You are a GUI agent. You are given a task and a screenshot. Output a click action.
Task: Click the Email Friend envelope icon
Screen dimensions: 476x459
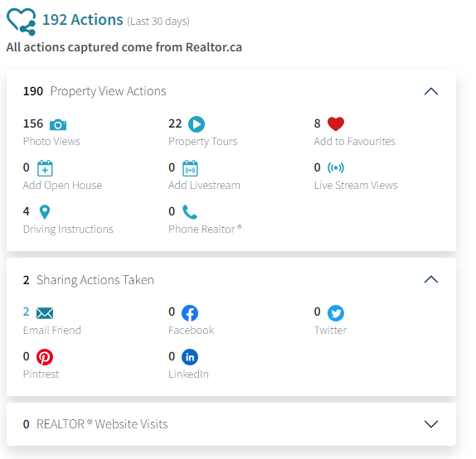45,313
